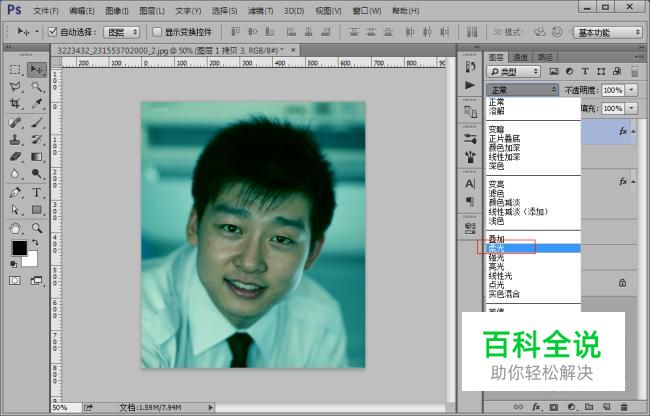Select the Polygonal Lasso tool
Screen dimensions: 650x416
pos(15,87)
